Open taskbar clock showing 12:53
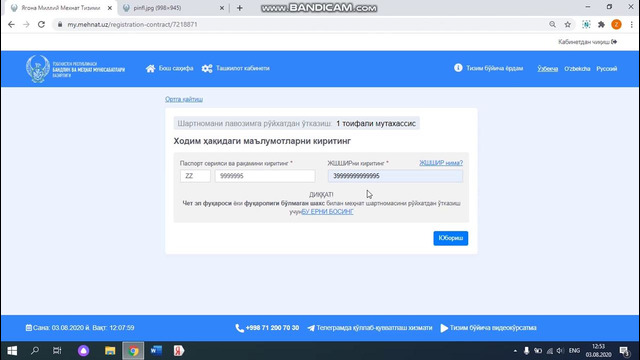 598,351
